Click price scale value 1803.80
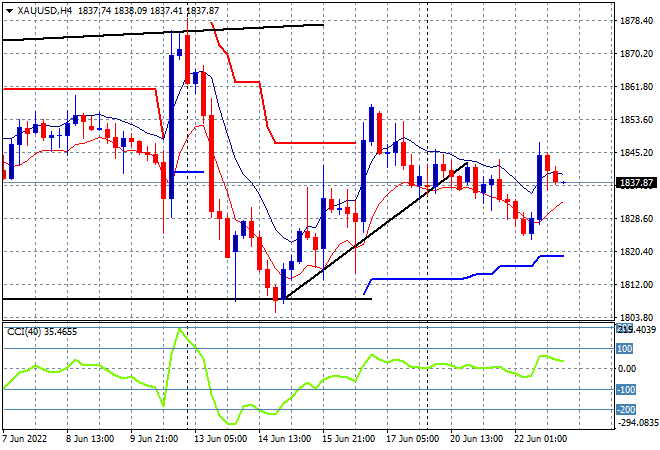This screenshot has height=450, width=660. 636,317
